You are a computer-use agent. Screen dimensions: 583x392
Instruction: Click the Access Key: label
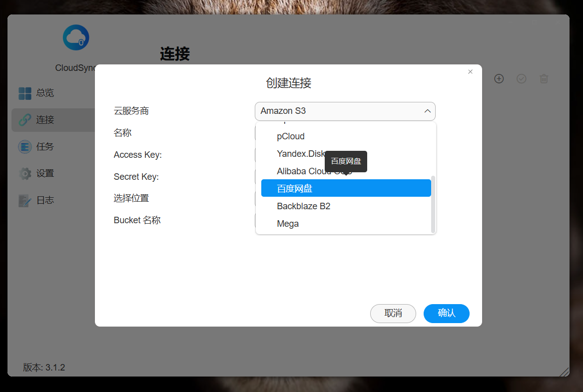coord(137,155)
